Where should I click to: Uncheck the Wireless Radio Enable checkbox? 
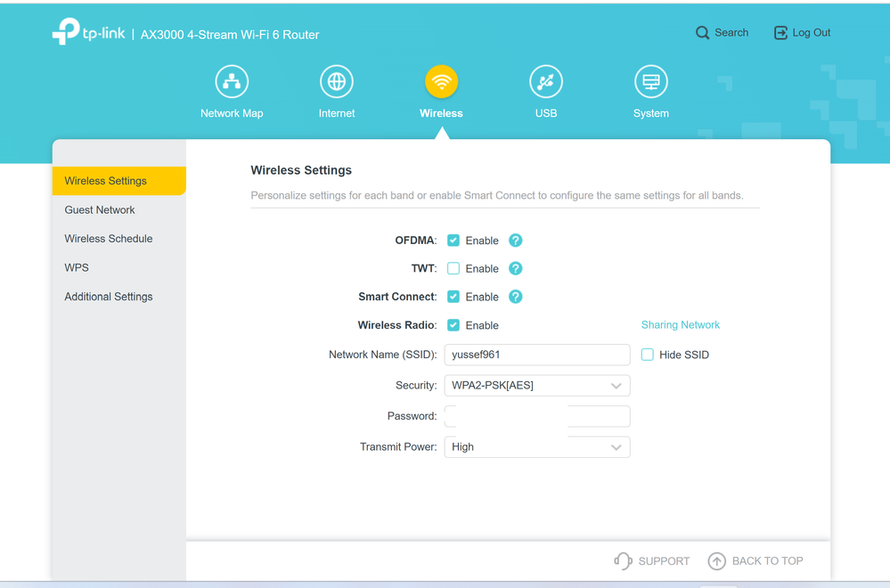[453, 325]
